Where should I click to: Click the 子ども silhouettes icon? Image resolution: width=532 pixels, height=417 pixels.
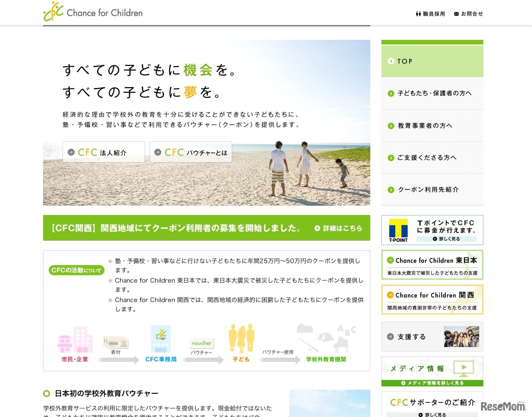241,338
